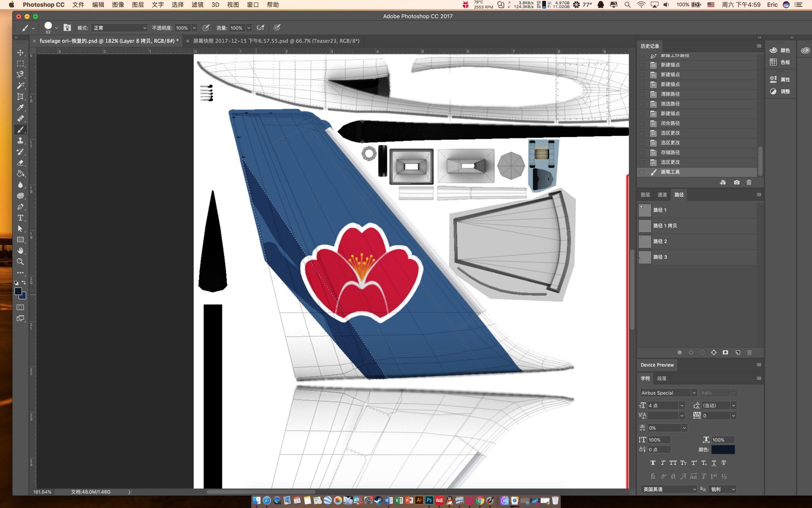Switch to the 通道 tab

(662, 195)
